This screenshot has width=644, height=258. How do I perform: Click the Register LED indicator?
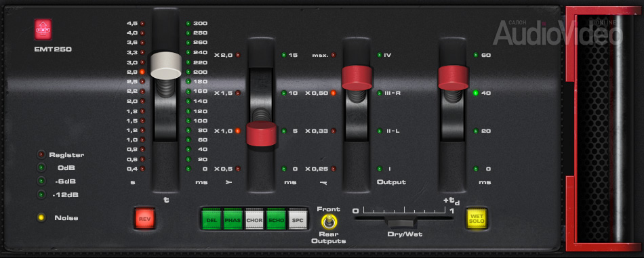pos(41,154)
